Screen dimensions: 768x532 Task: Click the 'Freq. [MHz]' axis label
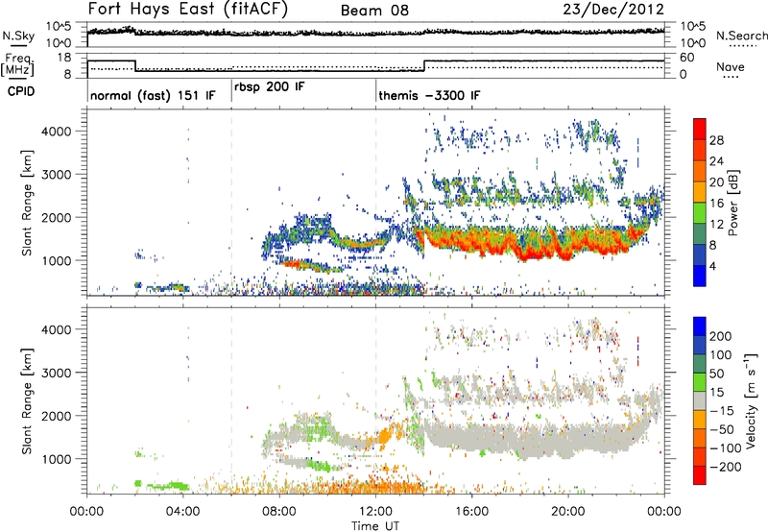[17, 64]
